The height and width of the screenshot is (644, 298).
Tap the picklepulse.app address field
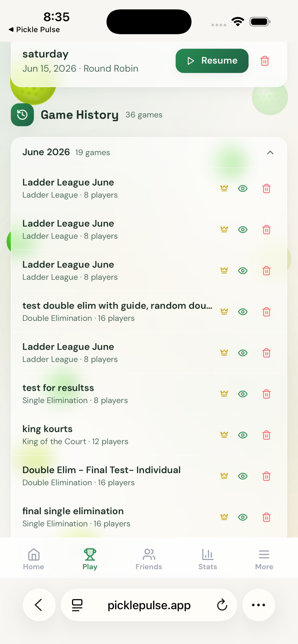click(x=149, y=605)
